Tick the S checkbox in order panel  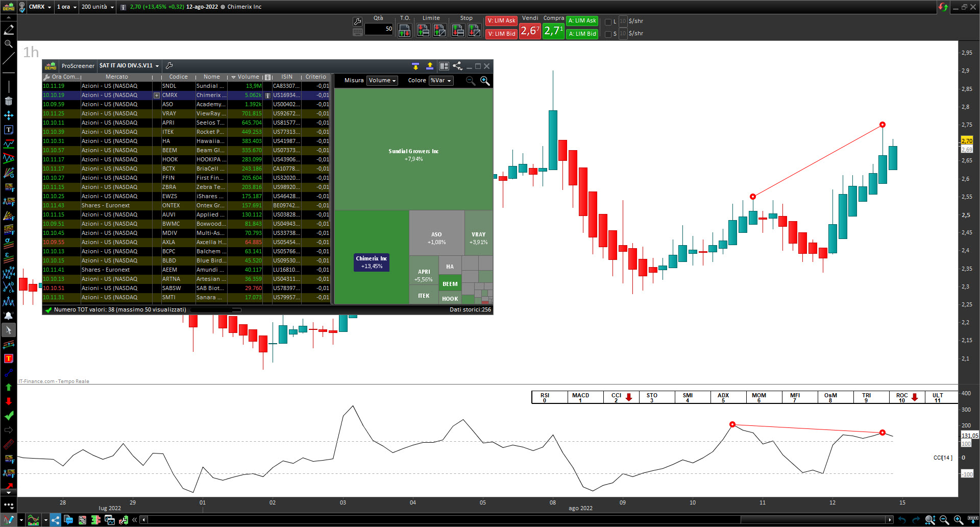coord(608,34)
